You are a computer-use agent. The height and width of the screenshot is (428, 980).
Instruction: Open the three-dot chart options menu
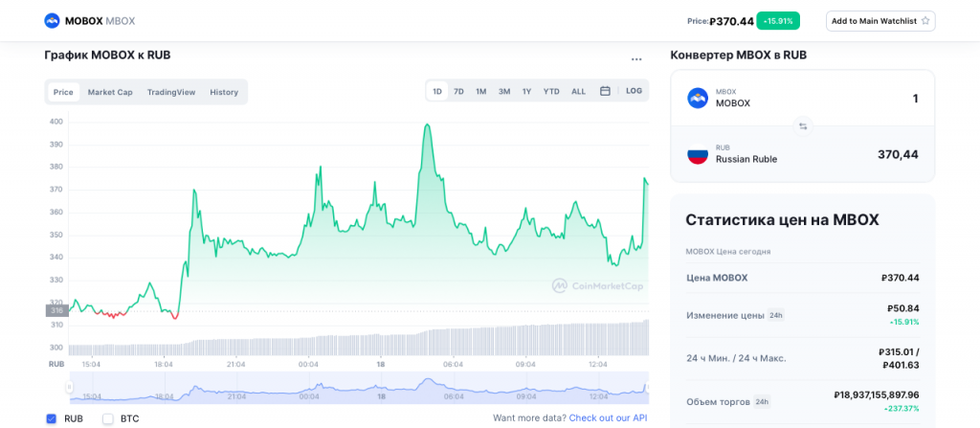[636, 59]
